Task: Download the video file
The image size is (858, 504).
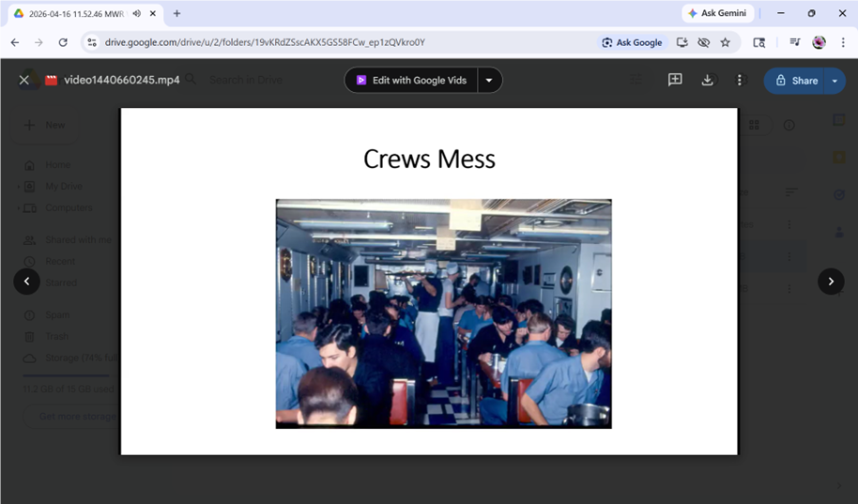Action: (707, 80)
